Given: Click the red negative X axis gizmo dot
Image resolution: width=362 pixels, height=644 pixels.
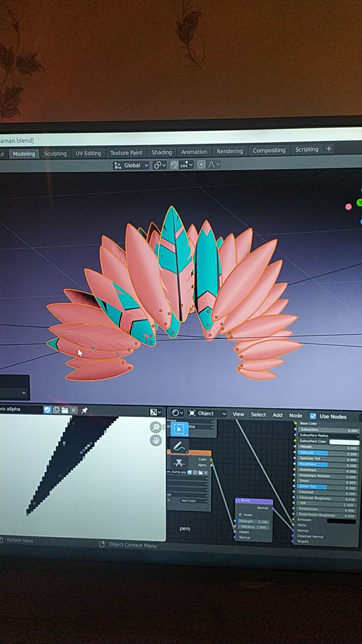Looking at the screenshot, I should click(348, 207).
